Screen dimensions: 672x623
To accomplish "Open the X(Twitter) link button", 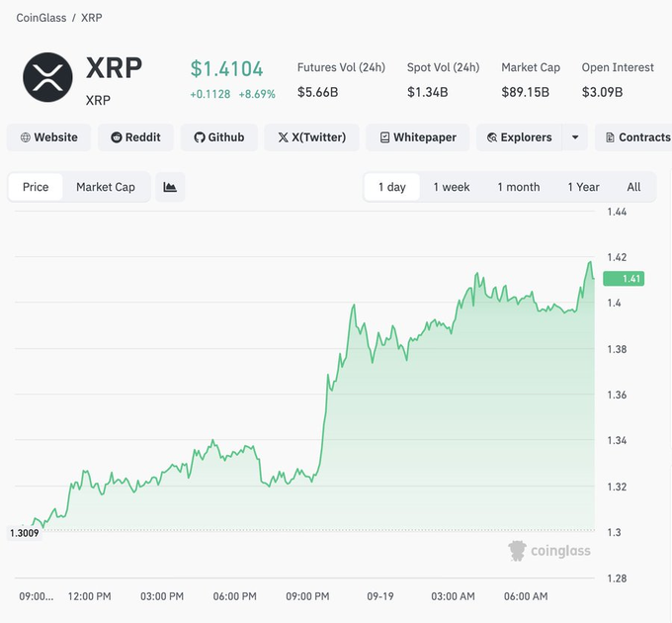I will pos(311,137).
